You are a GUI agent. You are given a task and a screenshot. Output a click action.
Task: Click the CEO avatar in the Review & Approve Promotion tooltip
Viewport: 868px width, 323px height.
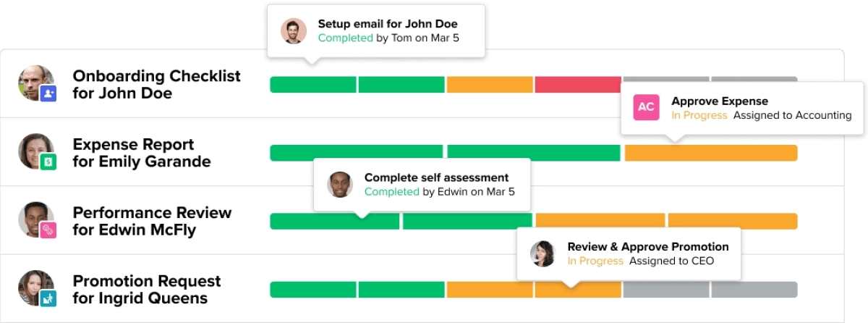tap(542, 253)
